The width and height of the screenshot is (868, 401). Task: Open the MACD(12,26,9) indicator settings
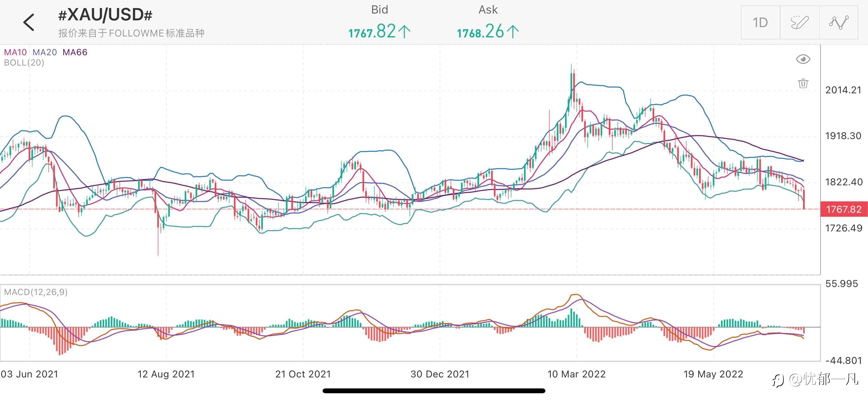click(x=36, y=292)
